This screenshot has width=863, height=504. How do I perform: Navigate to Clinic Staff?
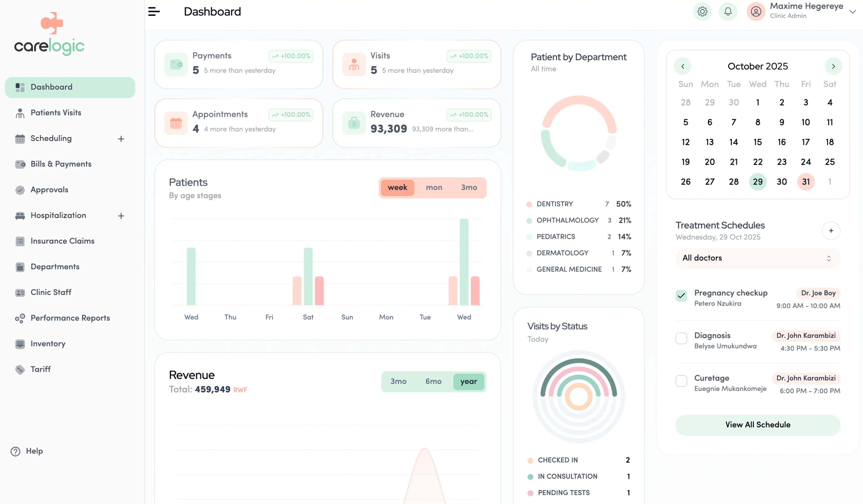pyautogui.click(x=51, y=292)
